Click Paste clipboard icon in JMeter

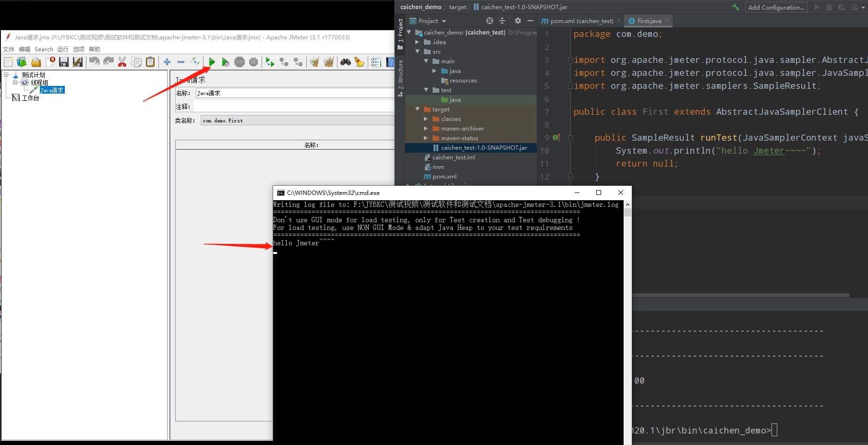click(150, 62)
